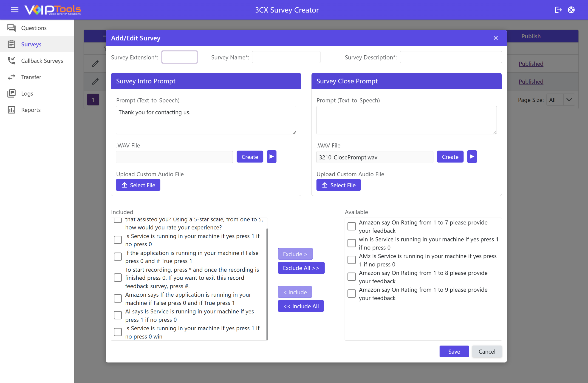588x383 pixels.
Task: Focus the Survey Extension field
Action: [x=180, y=57]
